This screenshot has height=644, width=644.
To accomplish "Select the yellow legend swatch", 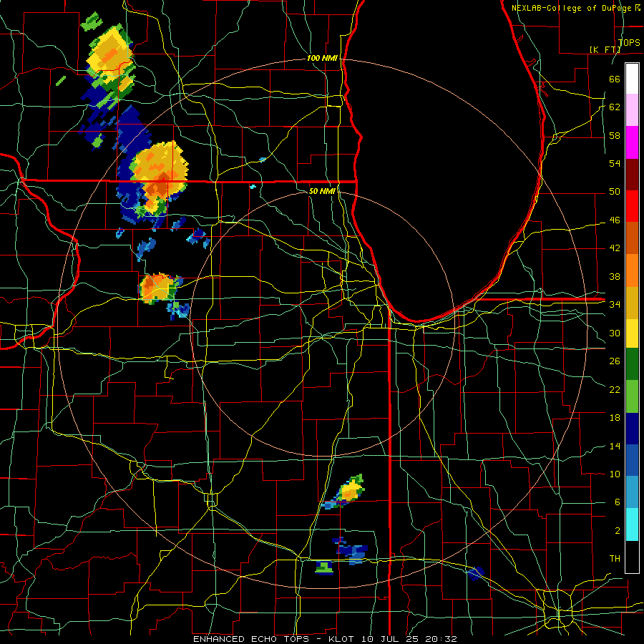I will (x=632, y=333).
